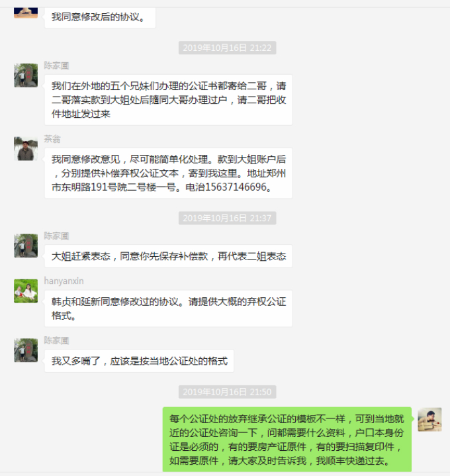
Task: Click timestamp 2019年10月16日 21:22
Action: pyautogui.click(x=227, y=48)
